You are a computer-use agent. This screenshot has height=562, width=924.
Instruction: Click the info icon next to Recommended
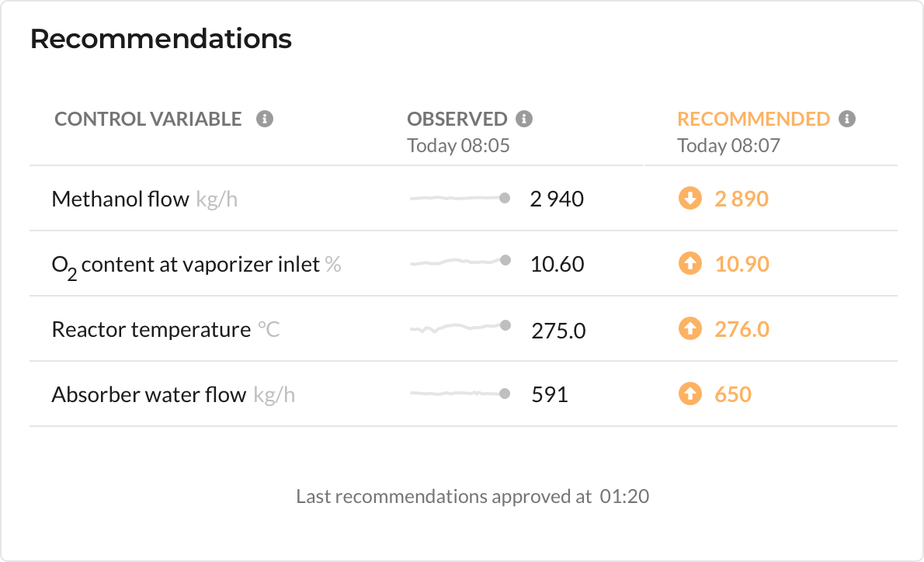[x=847, y=119]
